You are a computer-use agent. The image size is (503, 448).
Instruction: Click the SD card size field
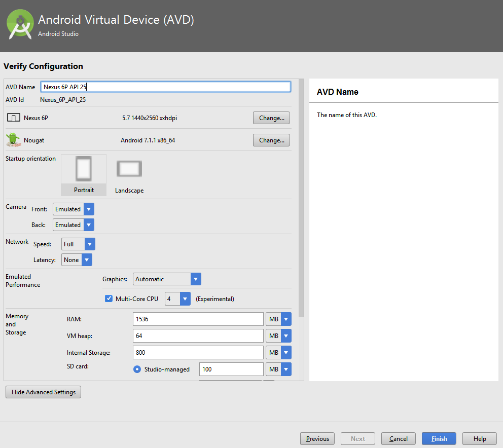[x=231, y=369]
